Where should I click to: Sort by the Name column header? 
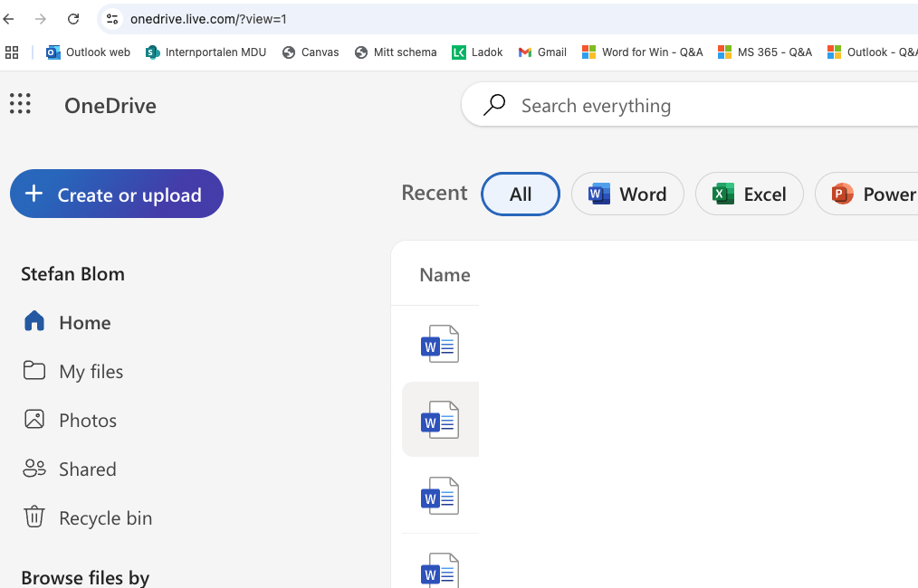445,275
